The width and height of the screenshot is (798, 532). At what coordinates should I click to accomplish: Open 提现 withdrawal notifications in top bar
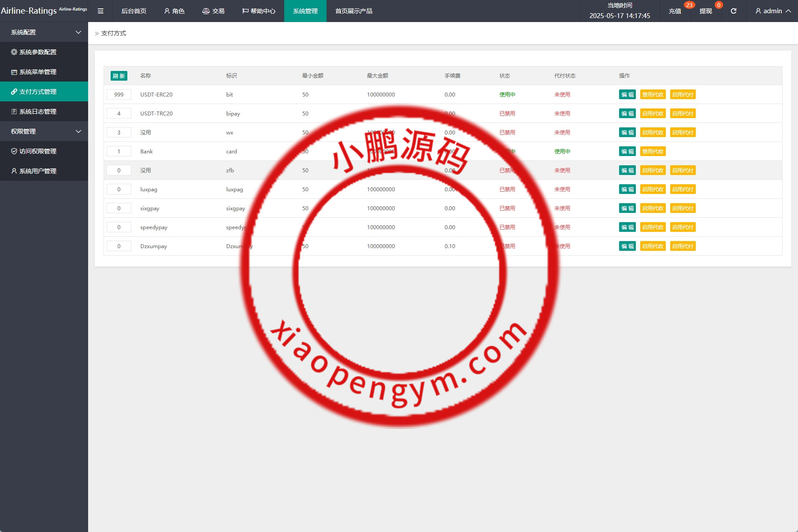[x=705, y=11]
